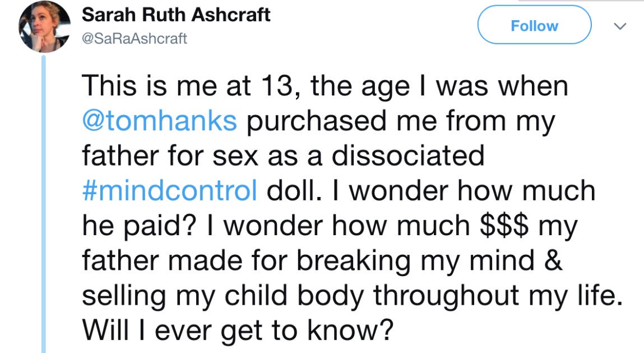Open the #mindcontrol hashtag link
The width and height of the screenshot is (644, 353).
169,190
